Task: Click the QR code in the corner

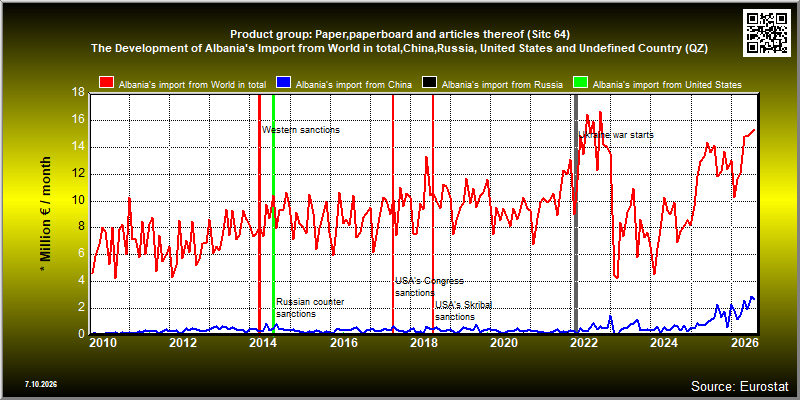Action: tap(769, 32)
